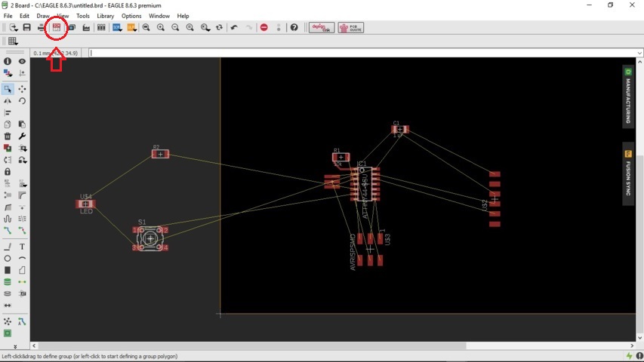Click the red Stop command icon
The width and height of the screenshot is (644, 362).
point(264,27)
